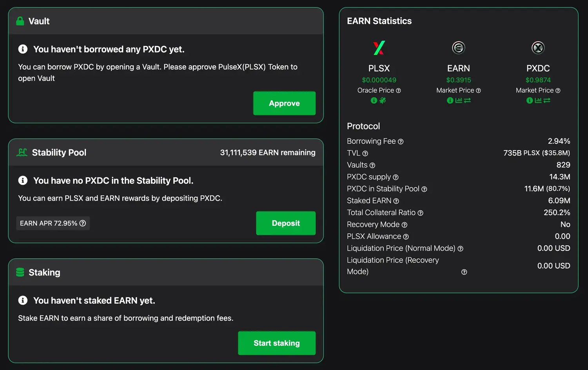
Task: Open the info icon under PLSX Oracle Price
Action: click(374, 100)
